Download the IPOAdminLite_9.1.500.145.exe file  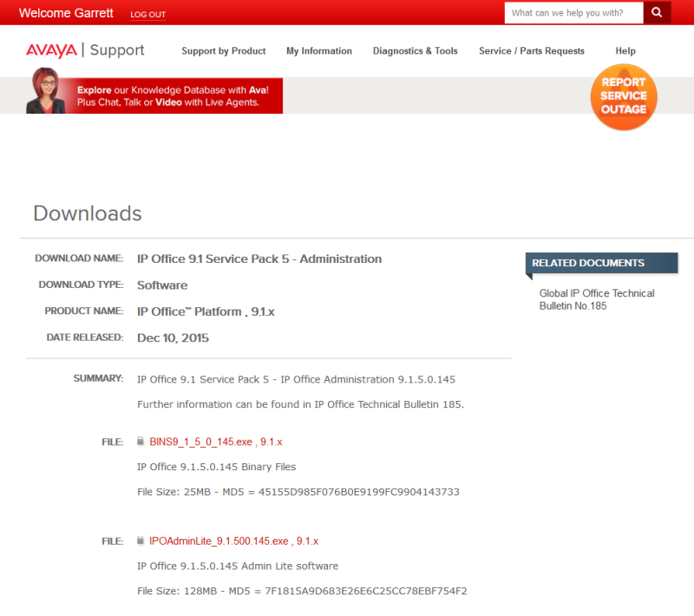(233, 541)
